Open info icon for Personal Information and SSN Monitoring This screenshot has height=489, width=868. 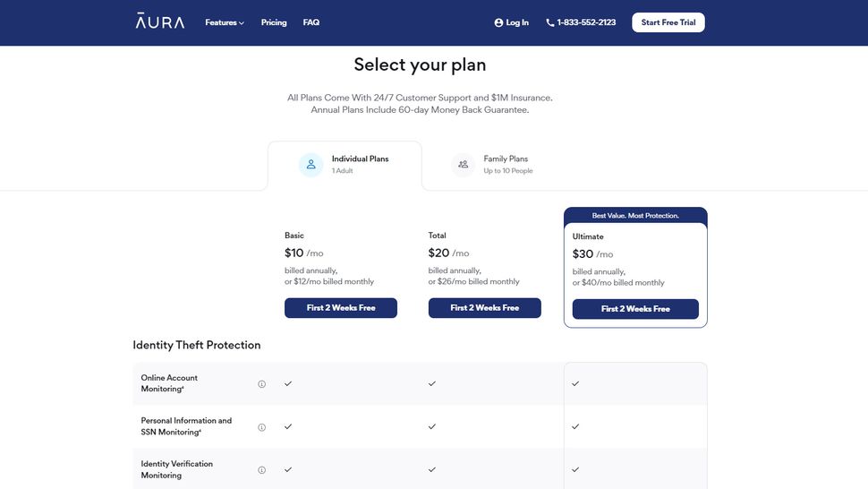tap(262, 427)
